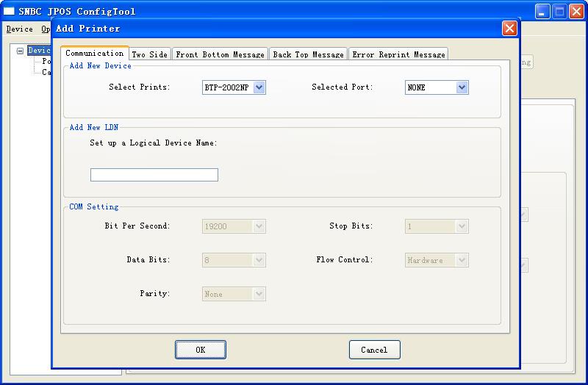
Task: Open the Front Bottom Message tab
Action: [220, 54]
